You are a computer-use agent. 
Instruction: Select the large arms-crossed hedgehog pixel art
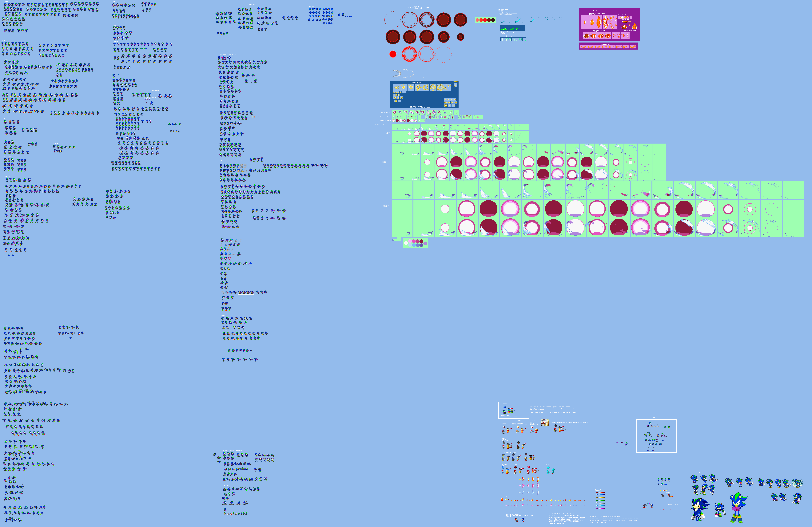(739, 508)
